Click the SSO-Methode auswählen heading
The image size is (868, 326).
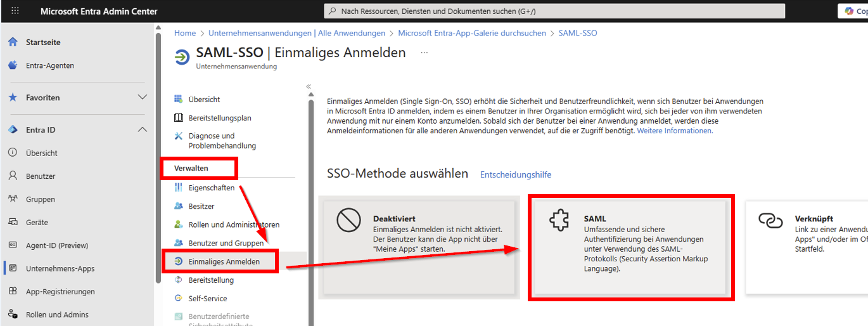pos(398,174)
